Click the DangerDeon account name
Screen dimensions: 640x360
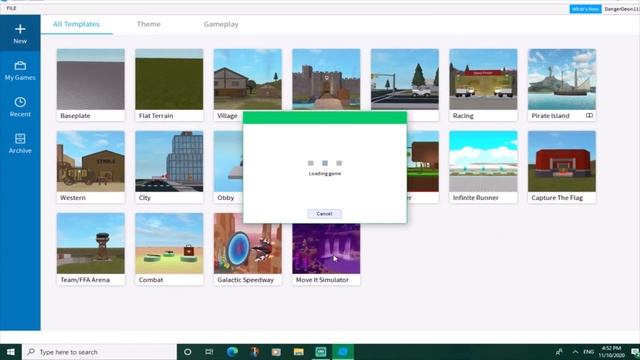621,9
